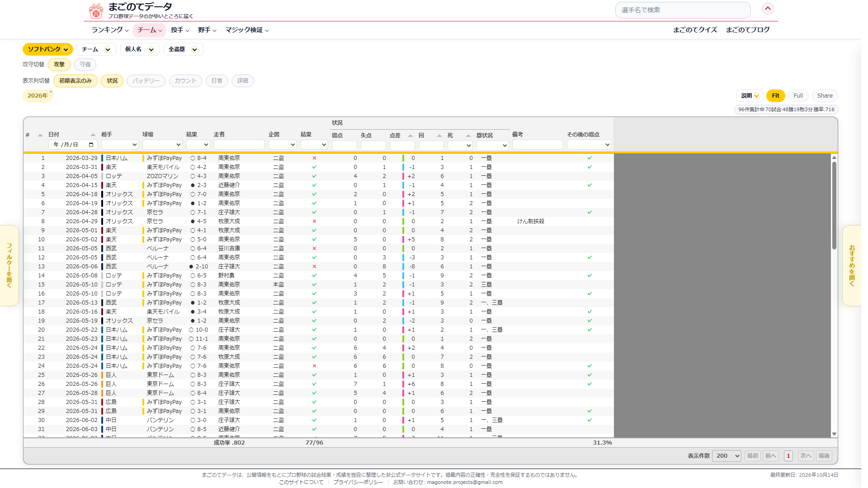Open the プライバシーポリシー link

point(358,483)
